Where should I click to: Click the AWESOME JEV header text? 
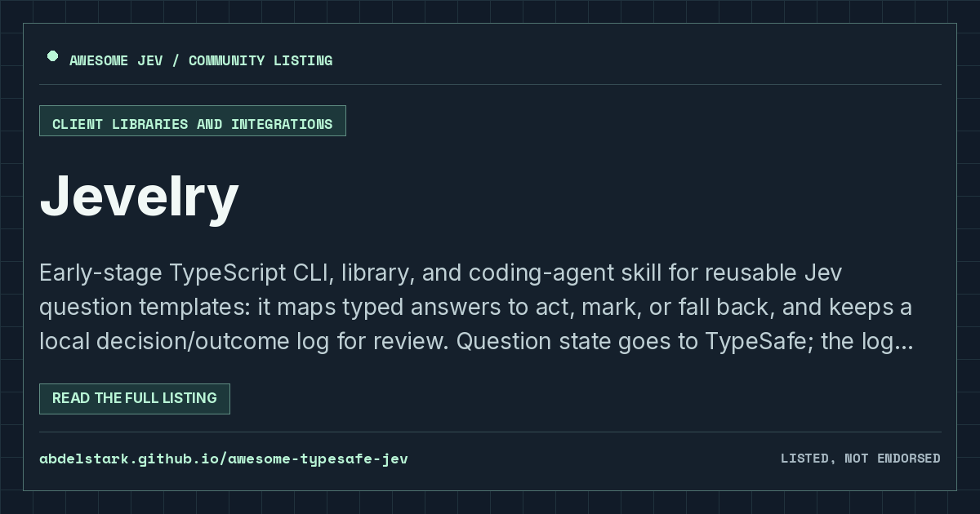coord(115,60)
